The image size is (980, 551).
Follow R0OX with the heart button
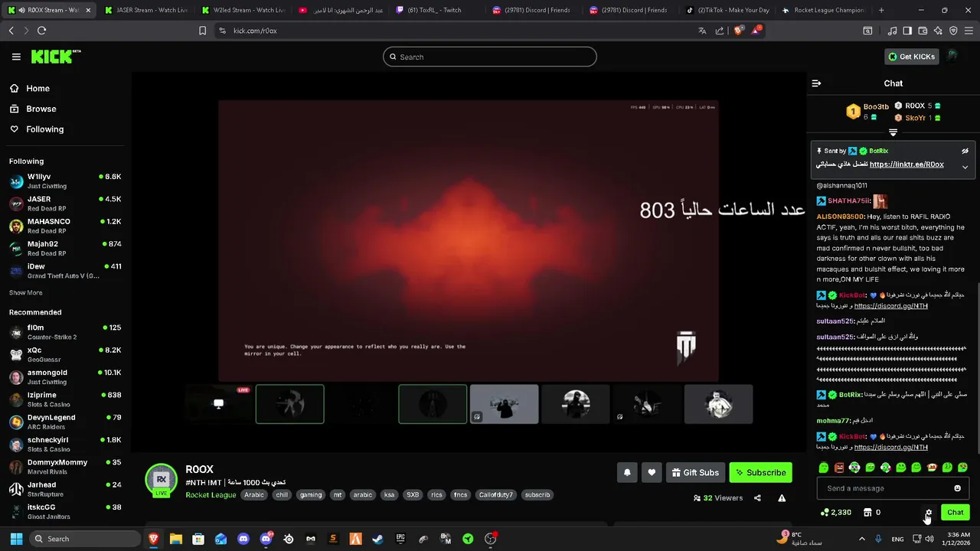pos(652,472)
